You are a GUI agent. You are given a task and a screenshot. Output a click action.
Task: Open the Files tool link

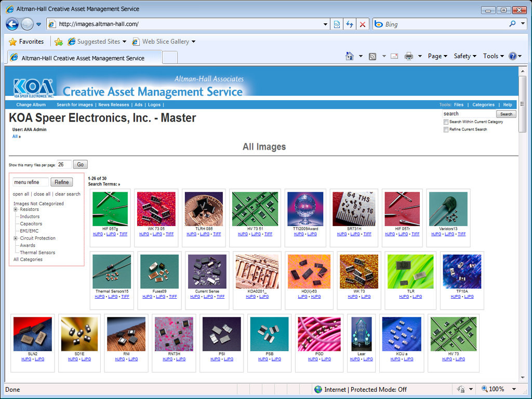(x=459, y=105)
